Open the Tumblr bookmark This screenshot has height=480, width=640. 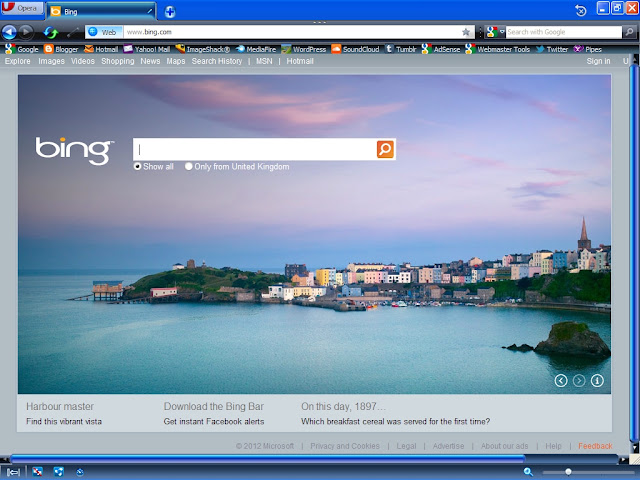[x=400, y=49]
